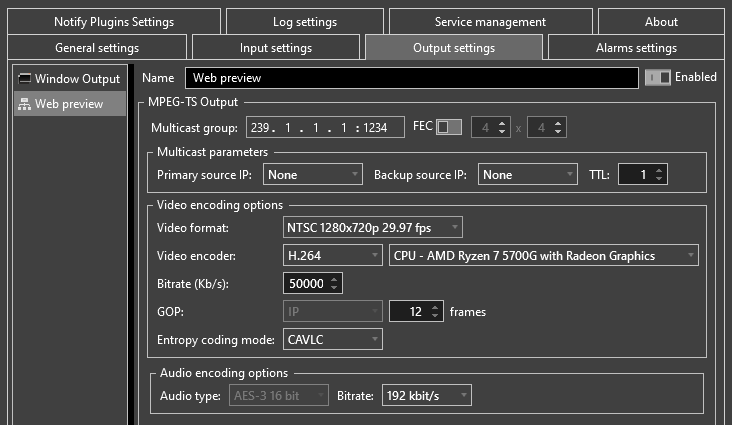Click the multicast group first octet 239
Viewport: 732px width, 425px height.
pos(260,128)
